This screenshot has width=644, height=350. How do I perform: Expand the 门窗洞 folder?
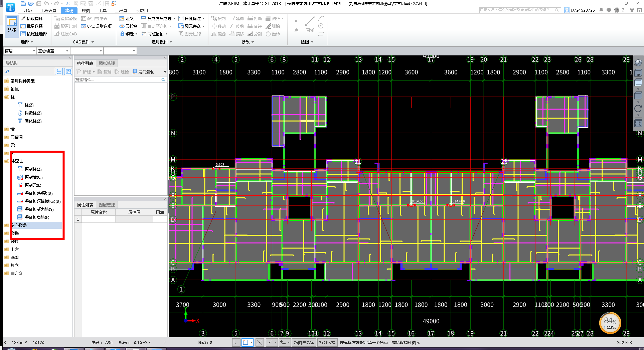[x=6, y=137]
